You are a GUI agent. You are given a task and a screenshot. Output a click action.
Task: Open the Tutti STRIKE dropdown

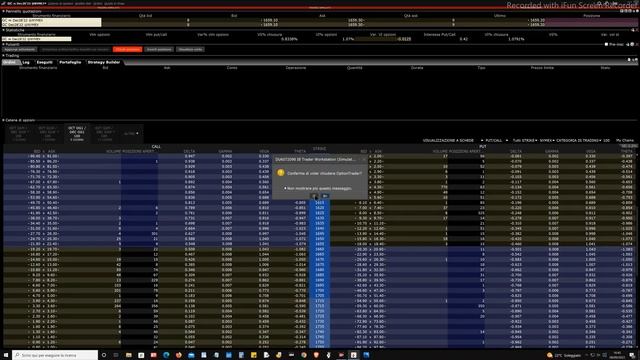click(524, 140)
